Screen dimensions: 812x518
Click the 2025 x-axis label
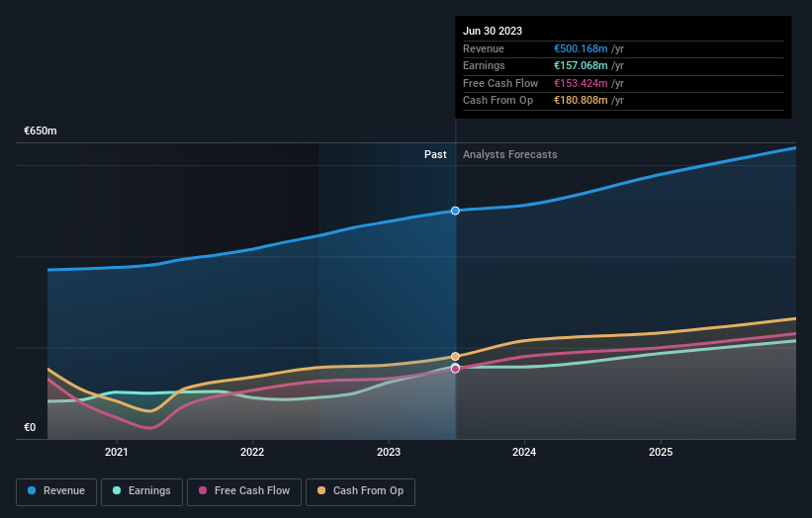click(x=661, y=452)
